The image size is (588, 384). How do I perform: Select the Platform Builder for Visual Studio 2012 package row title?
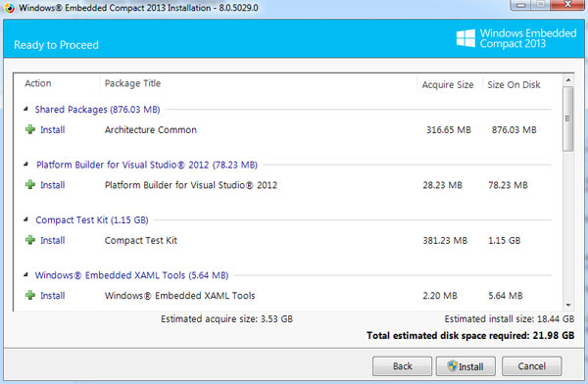click(x=191, y=185)
